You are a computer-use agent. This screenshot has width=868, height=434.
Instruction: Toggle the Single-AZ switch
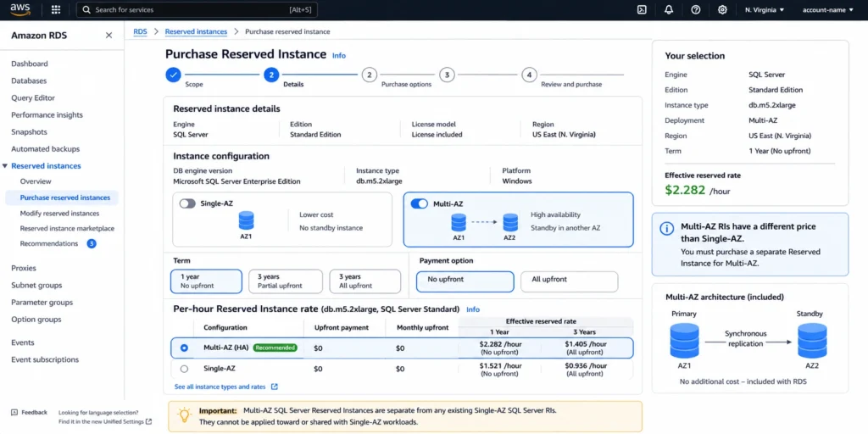187,203
